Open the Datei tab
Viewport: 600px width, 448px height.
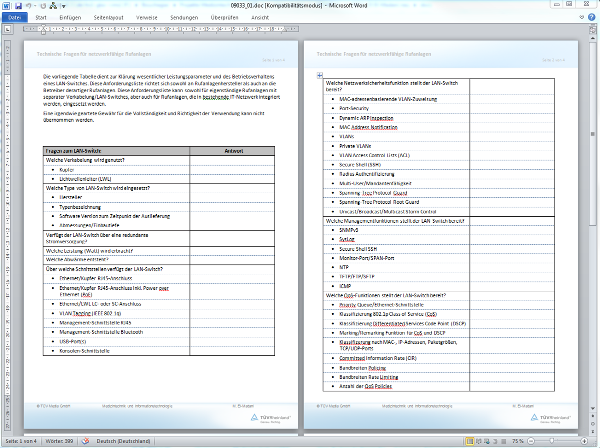(x=15, y=18)
